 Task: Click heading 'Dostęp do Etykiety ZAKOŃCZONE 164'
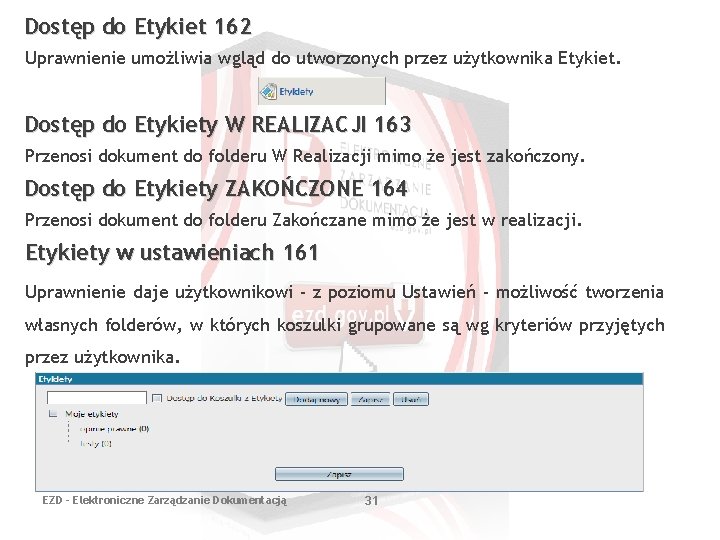click(x=216, y=189)
